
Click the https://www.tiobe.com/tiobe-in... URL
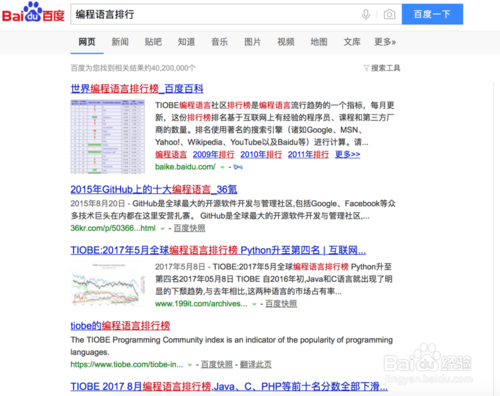pyautogui.click(x=127, y=364)
